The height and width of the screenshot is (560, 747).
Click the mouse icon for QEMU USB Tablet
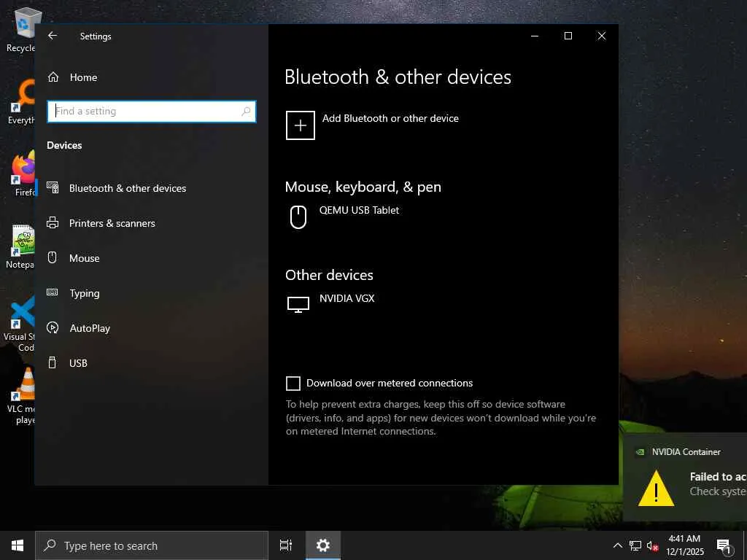[x=298, y=217]
